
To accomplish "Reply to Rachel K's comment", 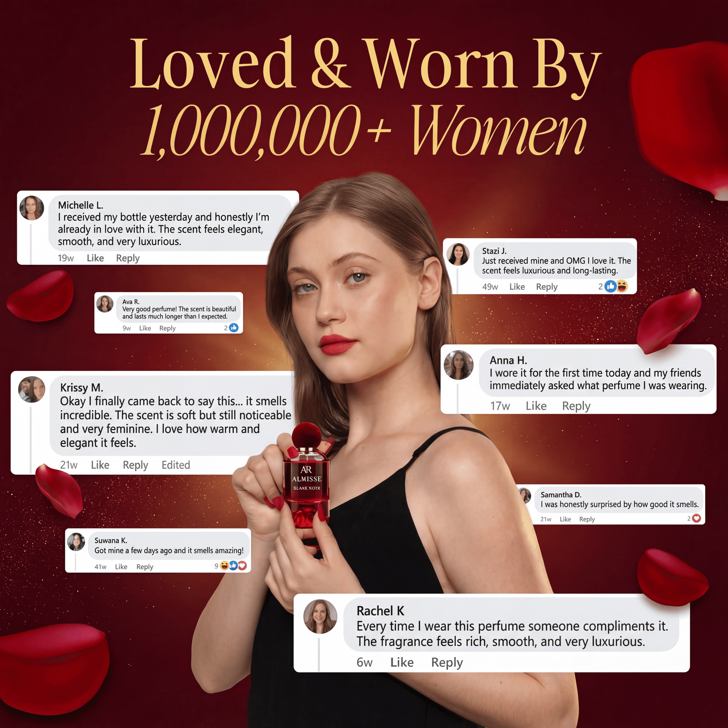I will (447, 663).
